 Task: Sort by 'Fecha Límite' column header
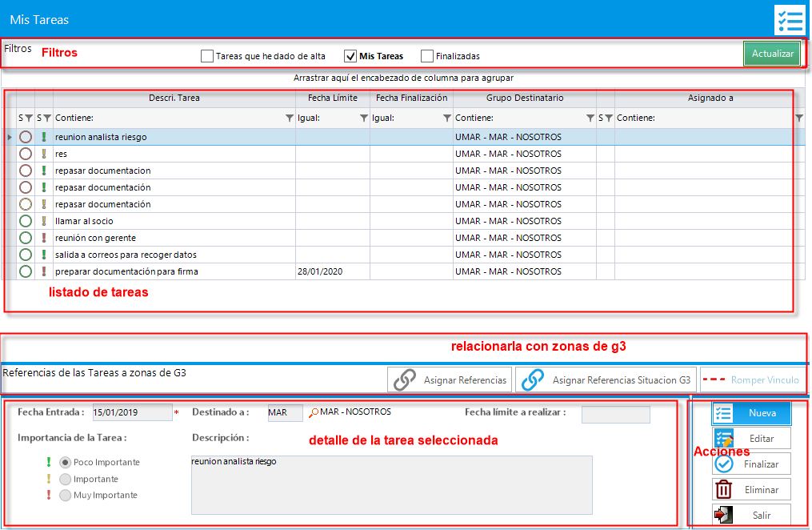333,98
